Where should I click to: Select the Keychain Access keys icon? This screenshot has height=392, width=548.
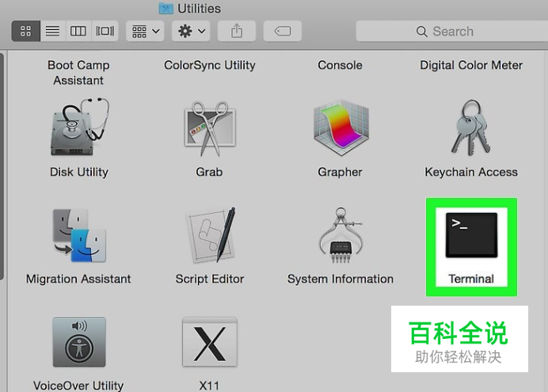pos(470,127)
